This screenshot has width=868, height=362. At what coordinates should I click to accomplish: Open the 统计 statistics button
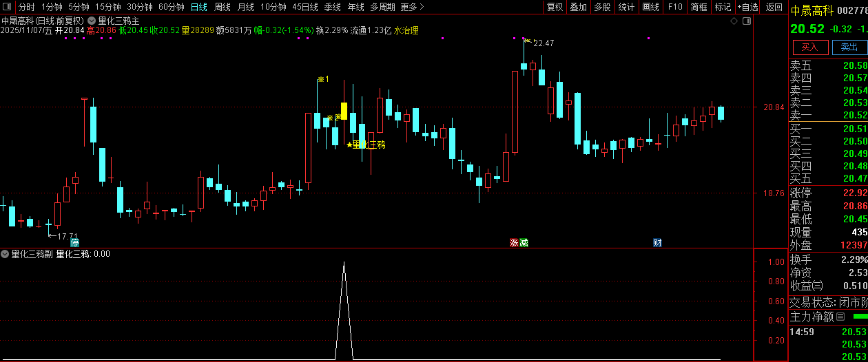tap(627, 7)
